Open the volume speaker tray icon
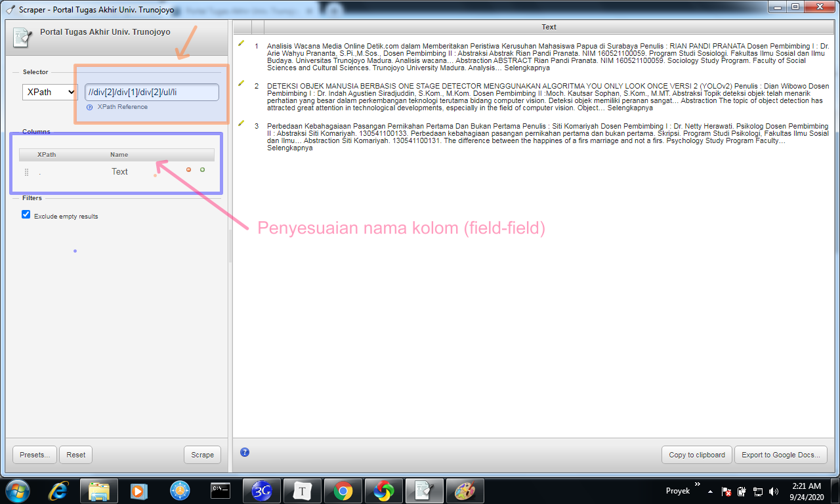This screenshot has height=504, width=840. click(774, 491)
